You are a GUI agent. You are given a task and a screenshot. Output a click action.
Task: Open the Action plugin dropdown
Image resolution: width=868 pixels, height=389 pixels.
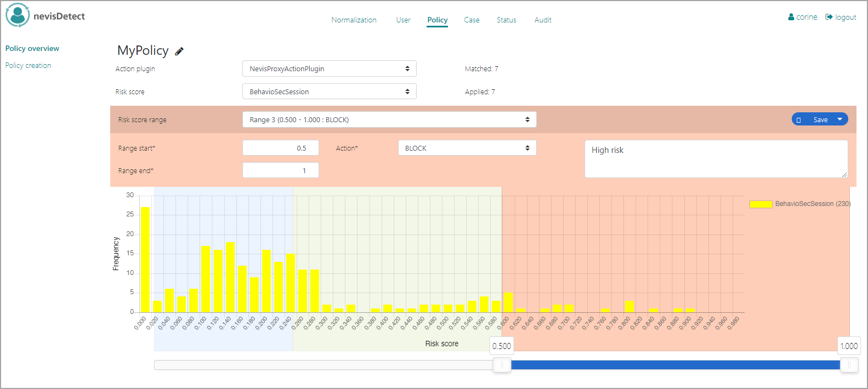[x=329, y=69]
